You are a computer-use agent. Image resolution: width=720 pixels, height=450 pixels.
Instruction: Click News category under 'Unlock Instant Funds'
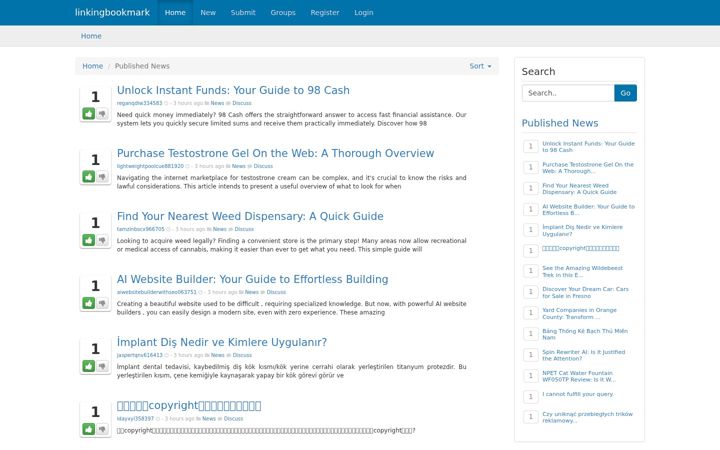click(217, 103)
